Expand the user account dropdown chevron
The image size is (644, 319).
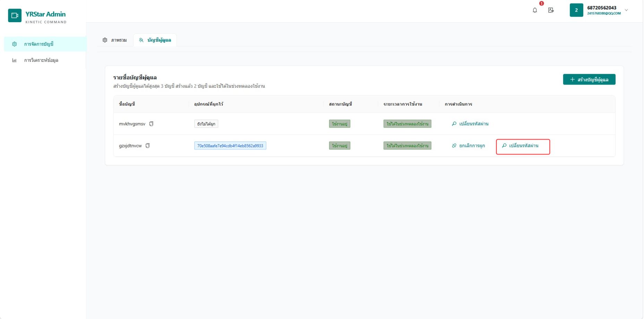coord(626,10)
